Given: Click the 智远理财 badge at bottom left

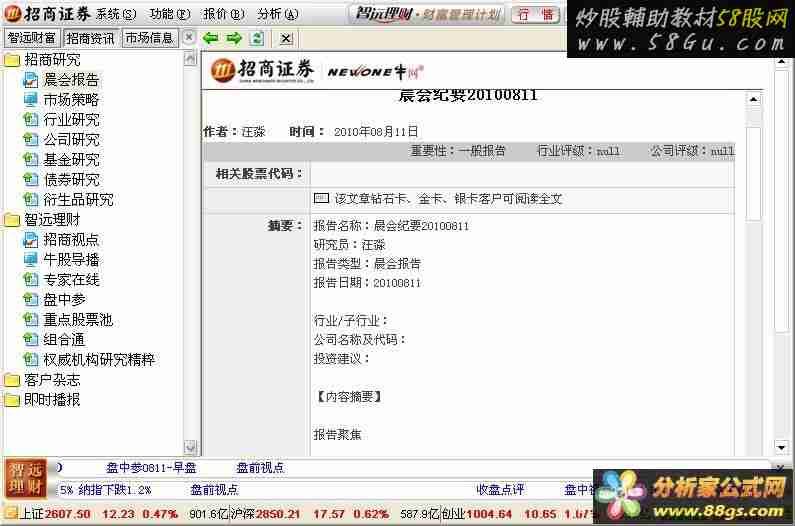Looking at the screenshot, I should pyautogui.click(x=25, y=478).
